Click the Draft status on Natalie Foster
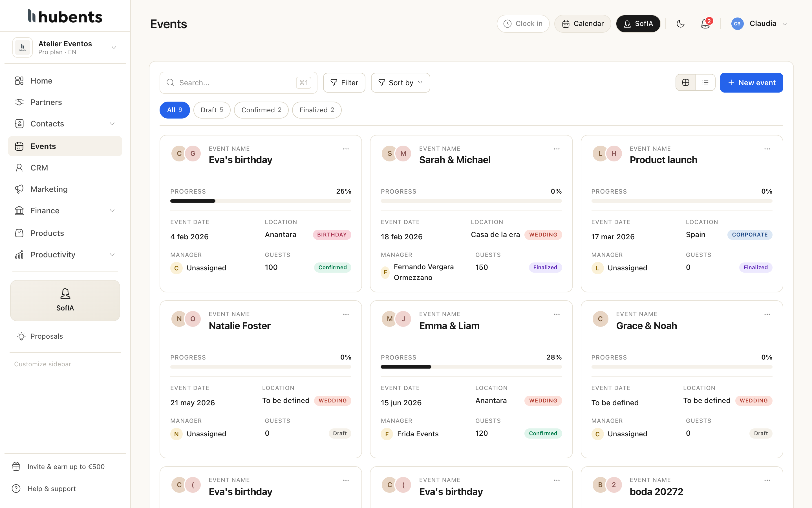Image resolution: width=812 pixels, height=508 pixels. (339, 433)
